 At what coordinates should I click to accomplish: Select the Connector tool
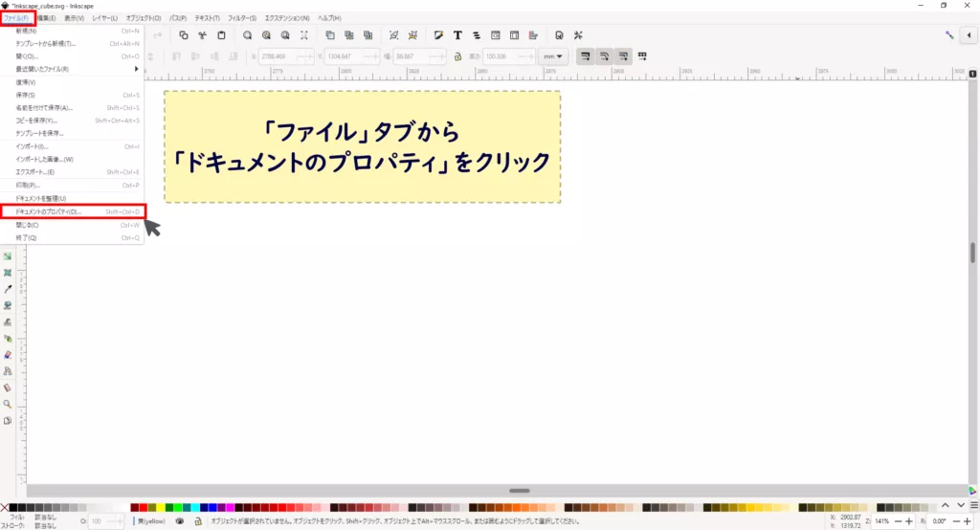coord(8,371)
